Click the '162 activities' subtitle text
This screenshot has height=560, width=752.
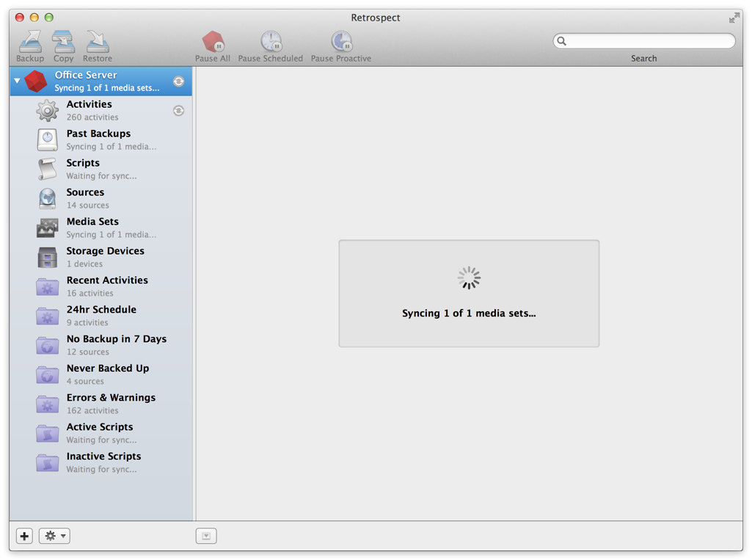coord(92,410)
